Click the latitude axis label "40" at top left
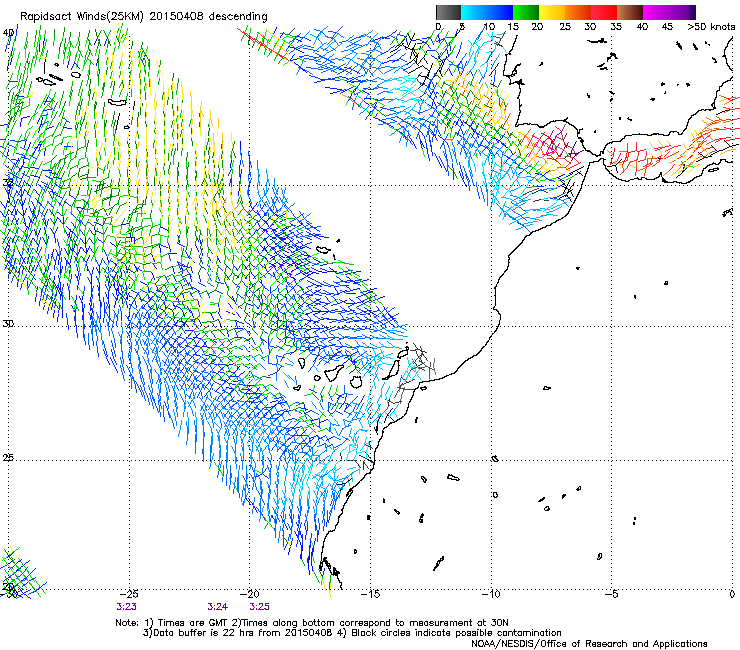The height and width of the screenshot is (650, 740). coord(8,33)
